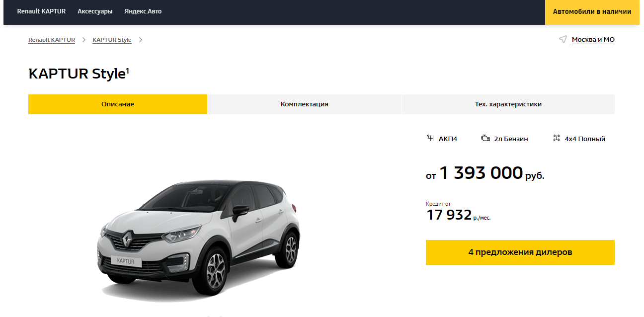644x317 pixels.
Task: Click the drivetrain icon beside 4x4 Полный
Action: tap(557, 138)
